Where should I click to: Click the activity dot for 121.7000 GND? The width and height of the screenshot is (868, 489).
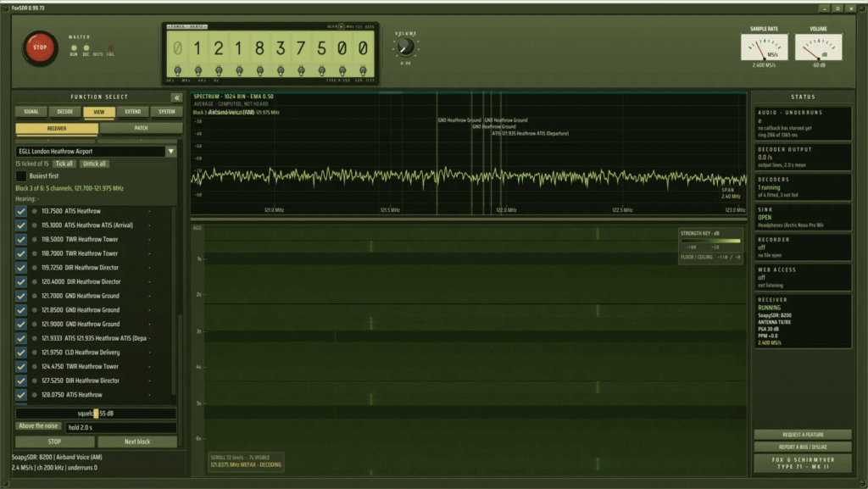pos(34,296)
